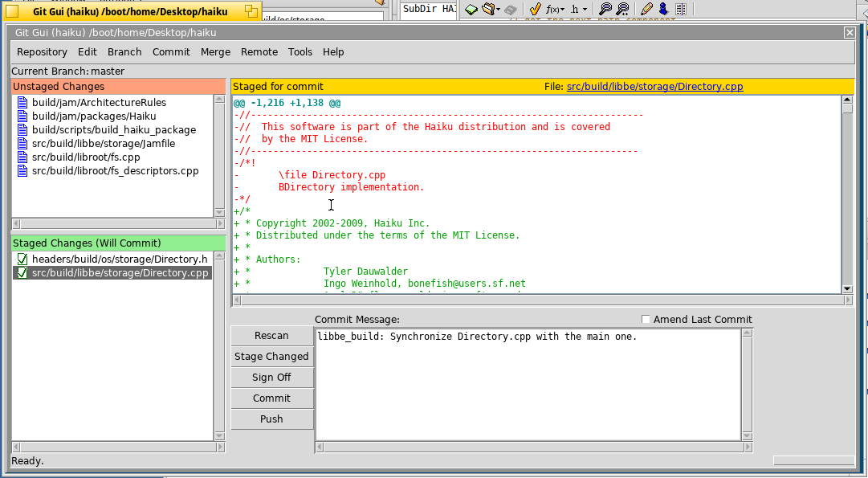
Task: Click the orange checkmark icon in the editor toolbar
Action: [x=535, y=9]
